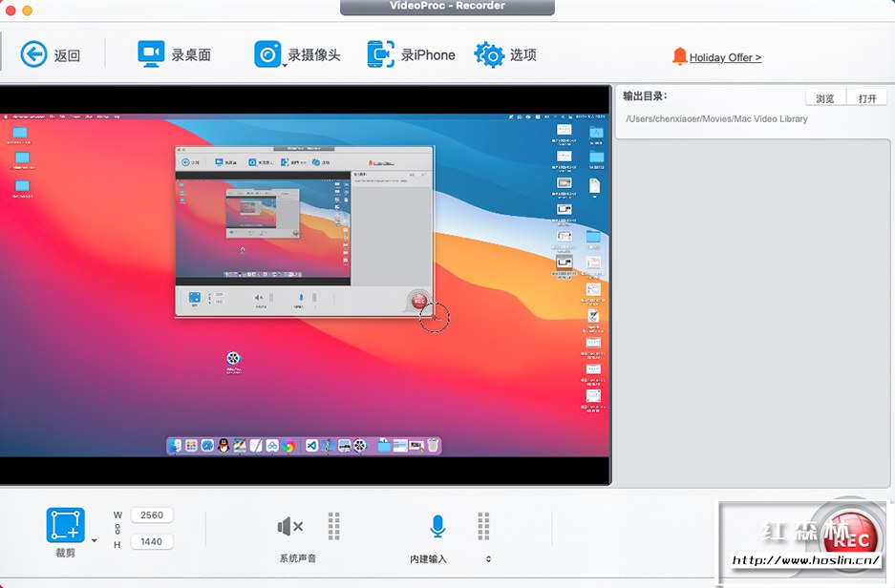The width and height of the screenshot is (895, 588).
Task: Click the H height field showing 1440
Action: pyautogui.click(x=152, y=541)
